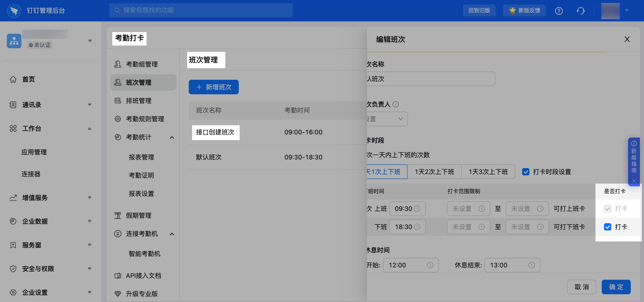Open the organization switcher arrow
Screen dimensions: 644x302
pos(90,41)
